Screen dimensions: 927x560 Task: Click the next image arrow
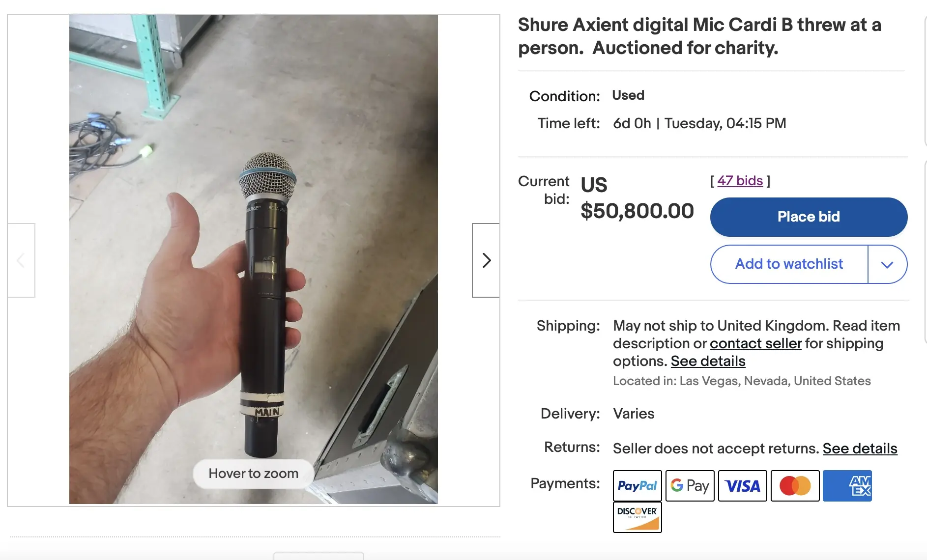point(486,260)
